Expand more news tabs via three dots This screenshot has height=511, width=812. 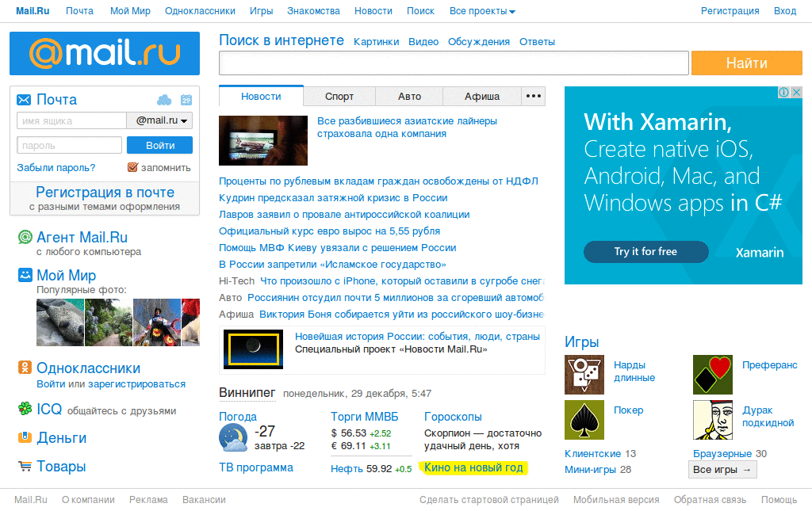[x=533, y=96]
